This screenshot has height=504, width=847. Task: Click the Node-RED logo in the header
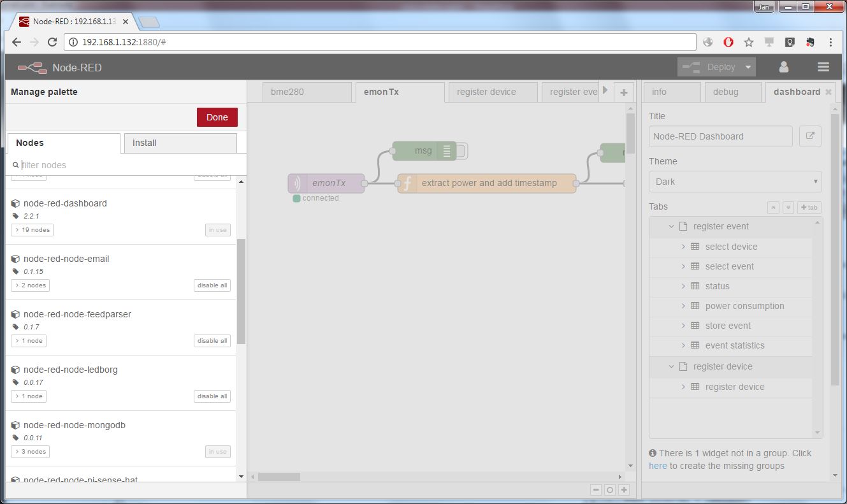click(32, 68)
